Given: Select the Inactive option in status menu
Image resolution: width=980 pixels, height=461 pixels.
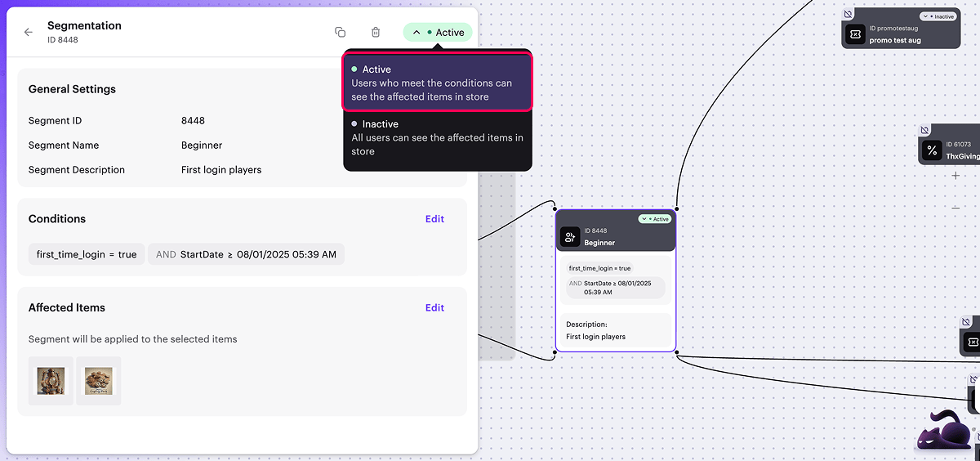Looking at the screenshot, I should (437, 137).
